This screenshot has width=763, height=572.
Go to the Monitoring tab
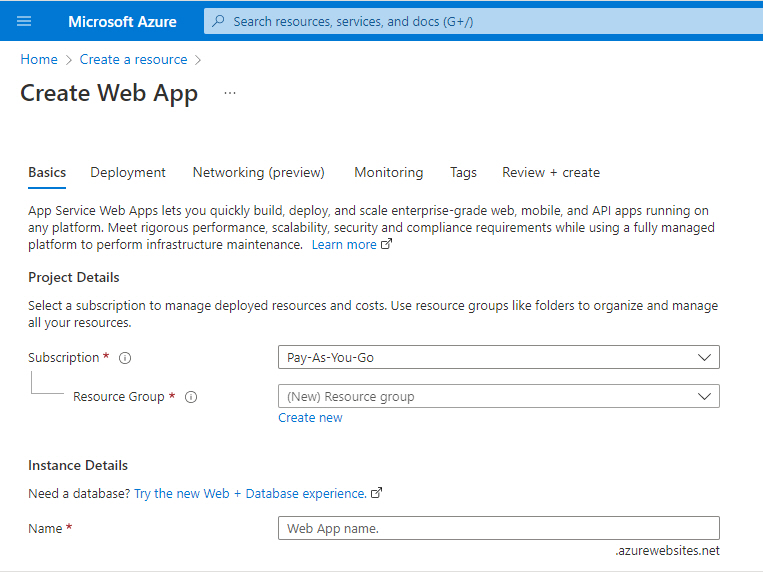388,172
